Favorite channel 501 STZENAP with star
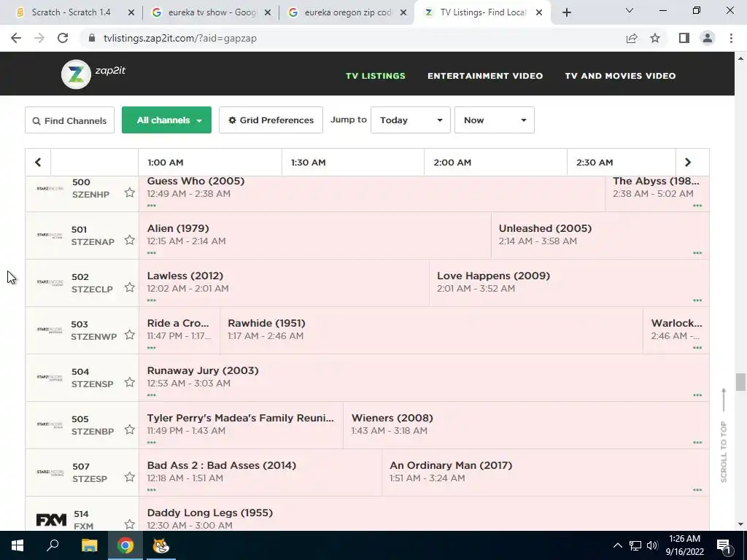 (x=130, y=240)
